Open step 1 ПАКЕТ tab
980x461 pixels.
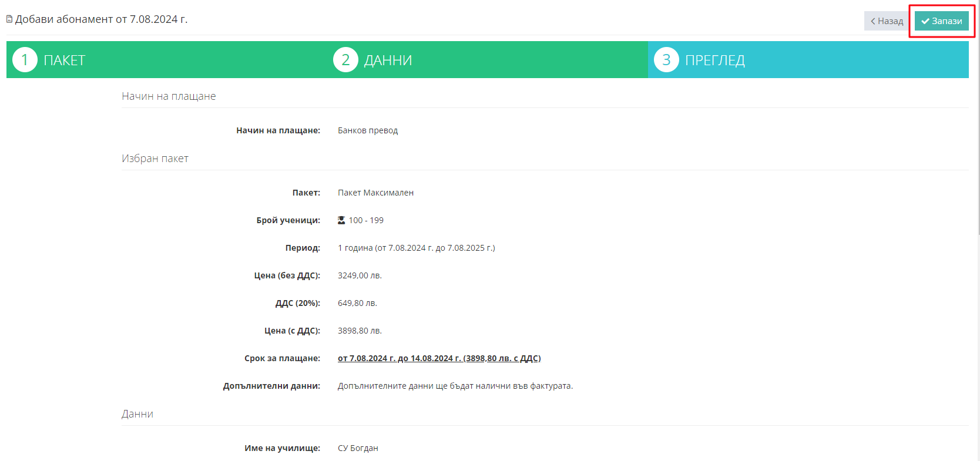[x=167, y=60]
